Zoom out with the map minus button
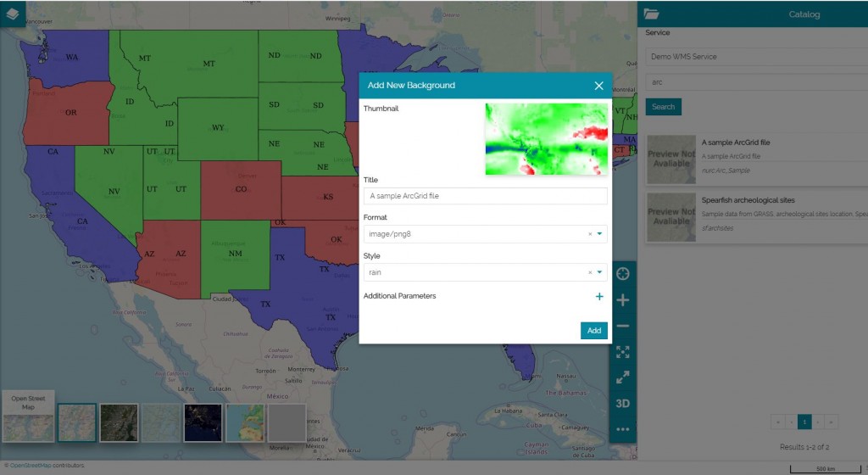The height and width of the screenshot is (475, 868). tap(623, 326)
